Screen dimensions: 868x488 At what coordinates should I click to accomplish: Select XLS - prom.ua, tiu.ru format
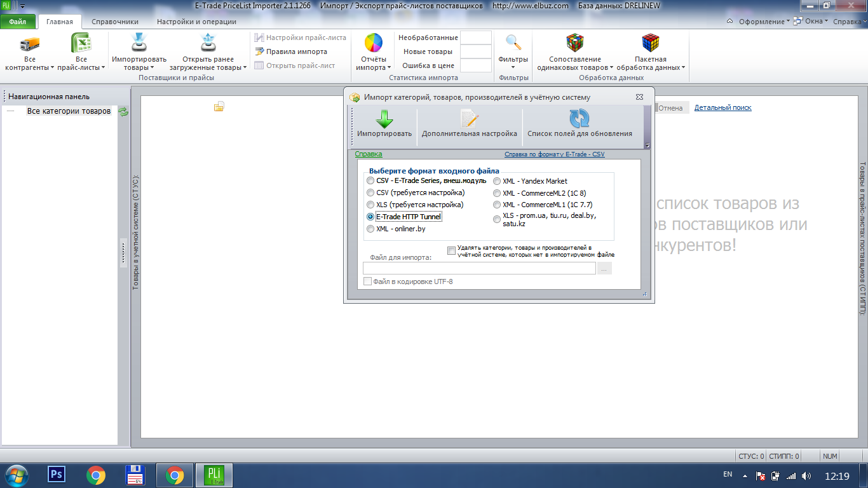497,219
